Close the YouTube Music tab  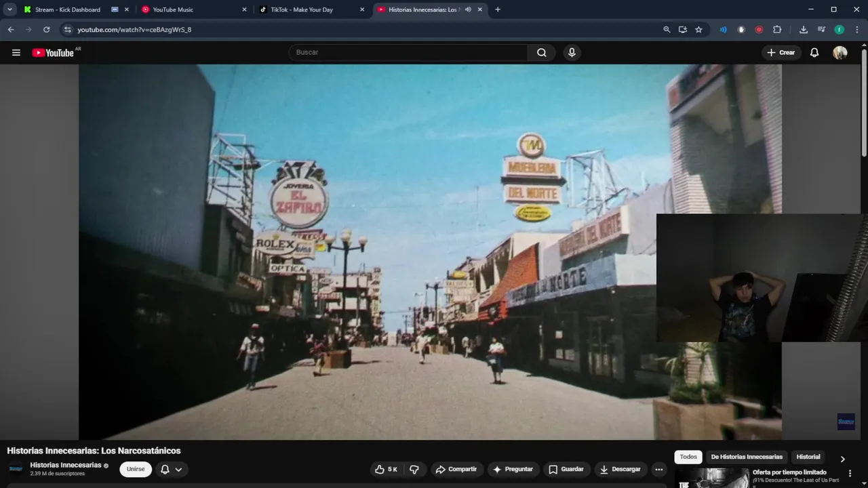[x=244, y=9]
